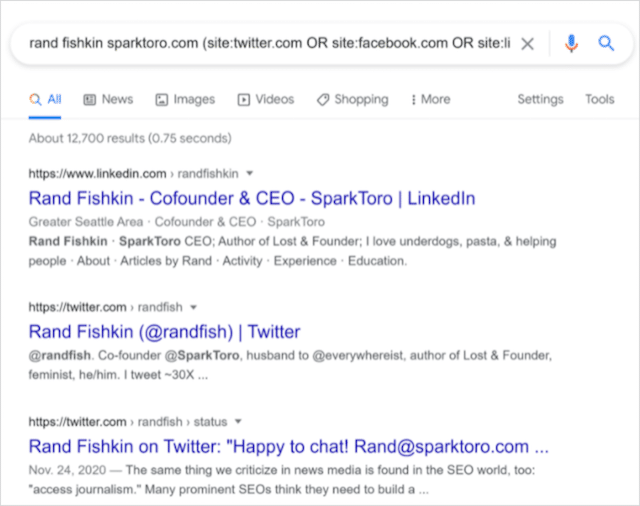Screen dimensions: 640x506
Task: Start voice search with the microphone icon
Action: pyautogui.click(x=571, y=44)
